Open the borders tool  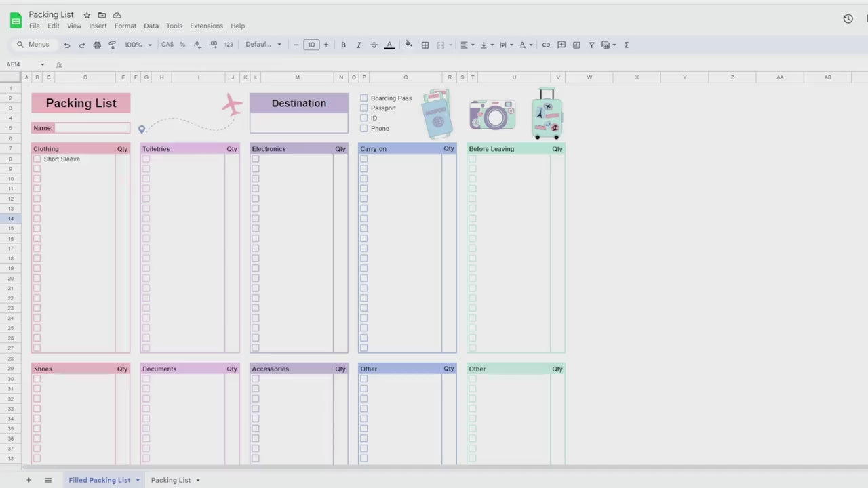(x=425, y=45)
